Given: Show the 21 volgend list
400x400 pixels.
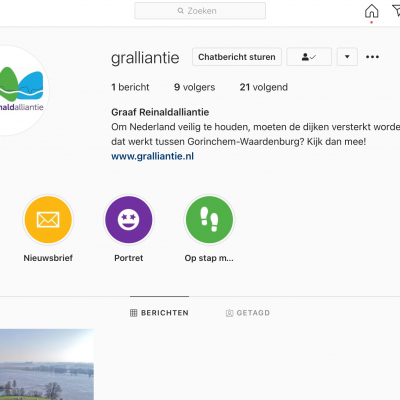Looking at the screenshot, I should (x=263, y=87).
